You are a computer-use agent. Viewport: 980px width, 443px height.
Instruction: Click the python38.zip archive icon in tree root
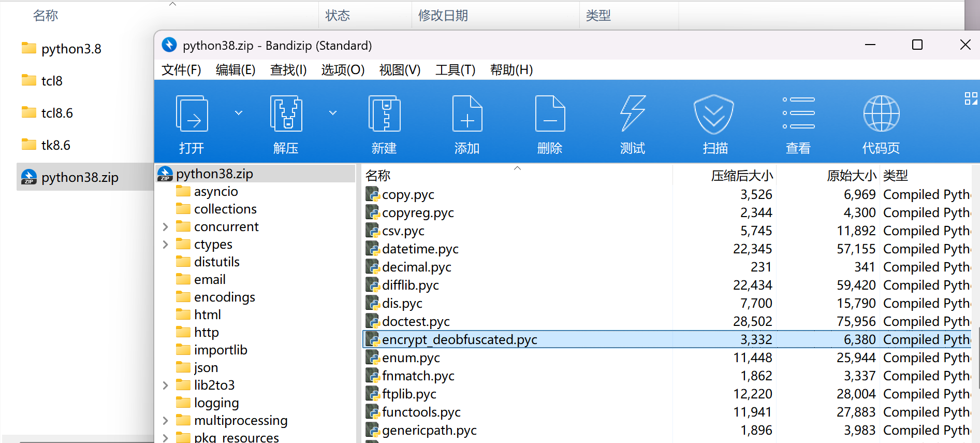pyautogui.click(x=165, y=174)
